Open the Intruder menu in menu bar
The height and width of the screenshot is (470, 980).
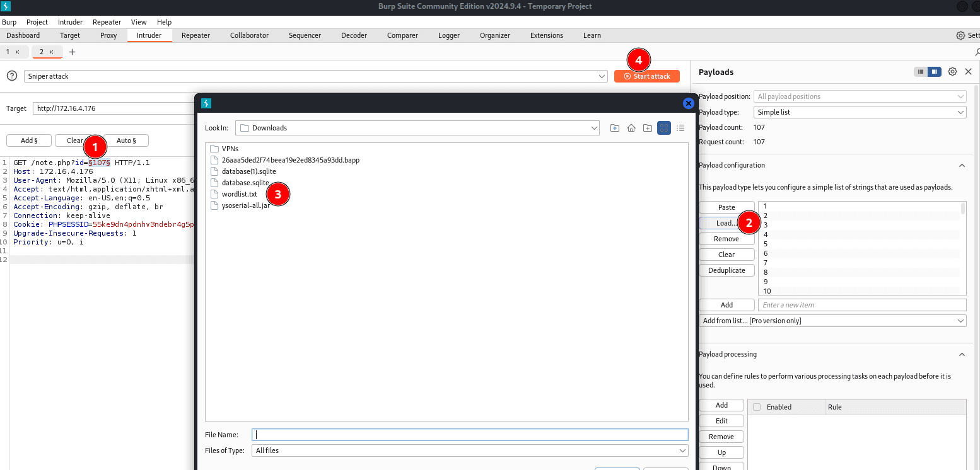pos(70,22)
